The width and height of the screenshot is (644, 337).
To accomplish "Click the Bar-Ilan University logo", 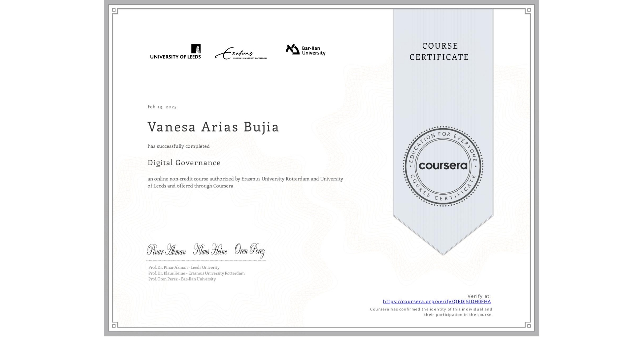I will 305,50.
